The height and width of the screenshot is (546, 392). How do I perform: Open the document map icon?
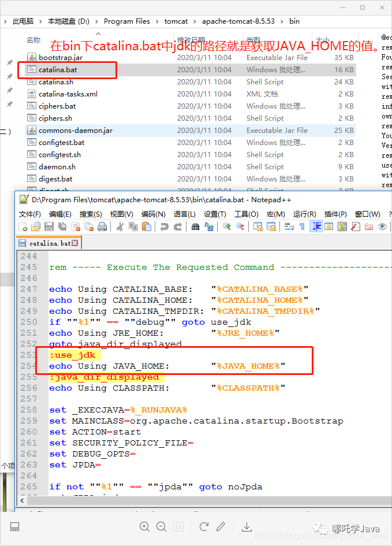click(342, 226)
